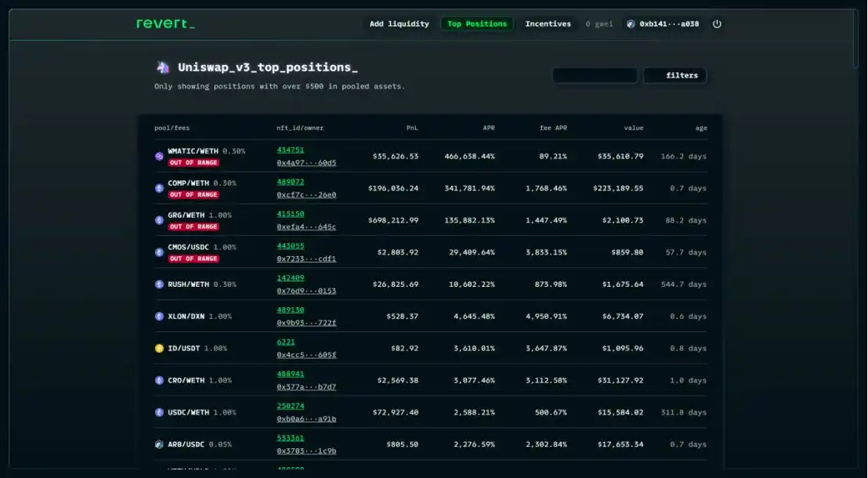Click the RUSH/WETH pool name

click(188, 284)
